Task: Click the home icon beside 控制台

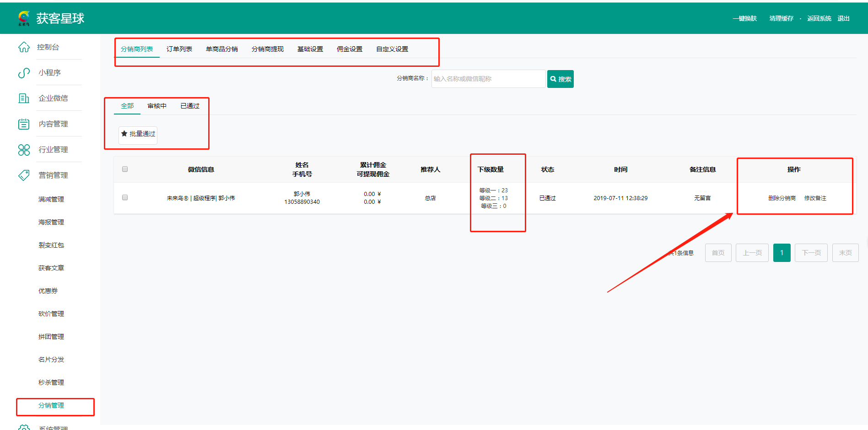Action: (x=24, y=47)
